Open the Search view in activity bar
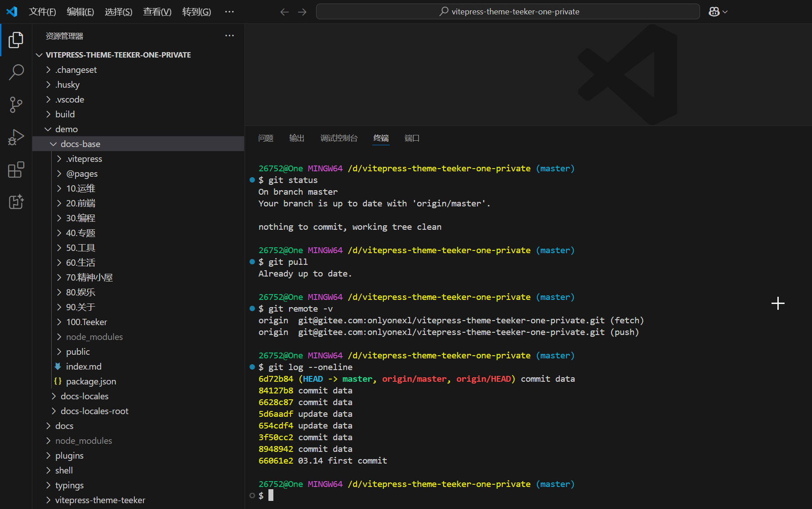 pos(16,72)
